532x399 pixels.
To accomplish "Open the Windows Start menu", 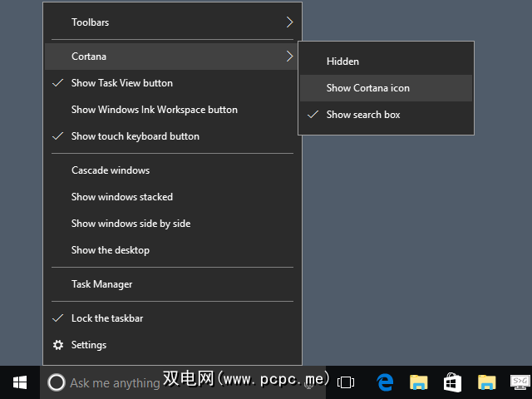I will pos(20,382).
